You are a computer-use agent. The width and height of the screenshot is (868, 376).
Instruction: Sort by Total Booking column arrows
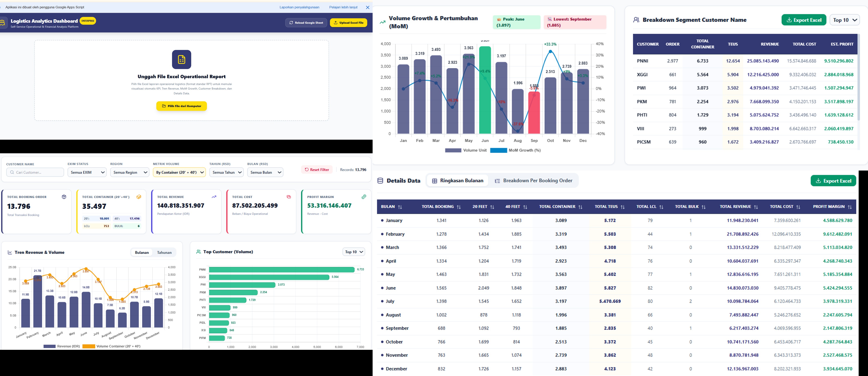pyautogui.click(x=459, y=207)
